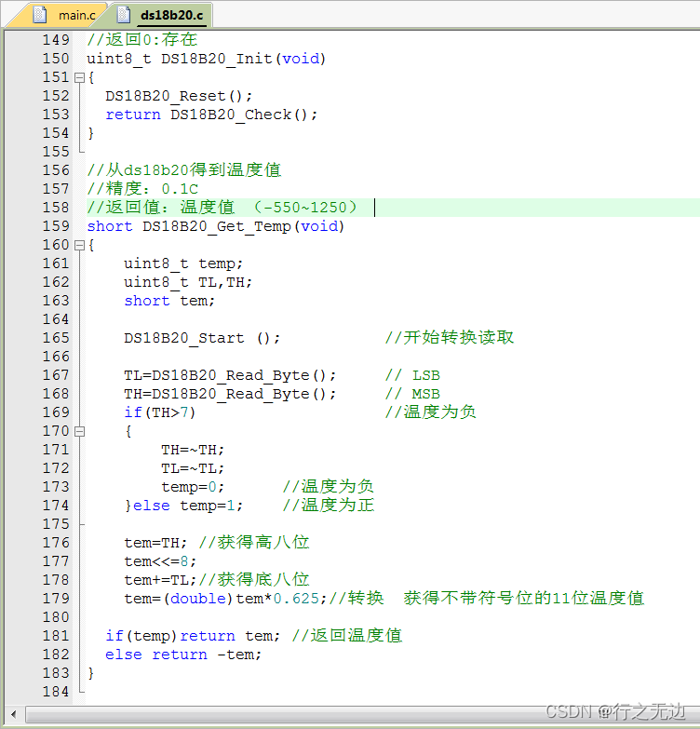Click on 'DS18B20_Reset();' call

179,96
